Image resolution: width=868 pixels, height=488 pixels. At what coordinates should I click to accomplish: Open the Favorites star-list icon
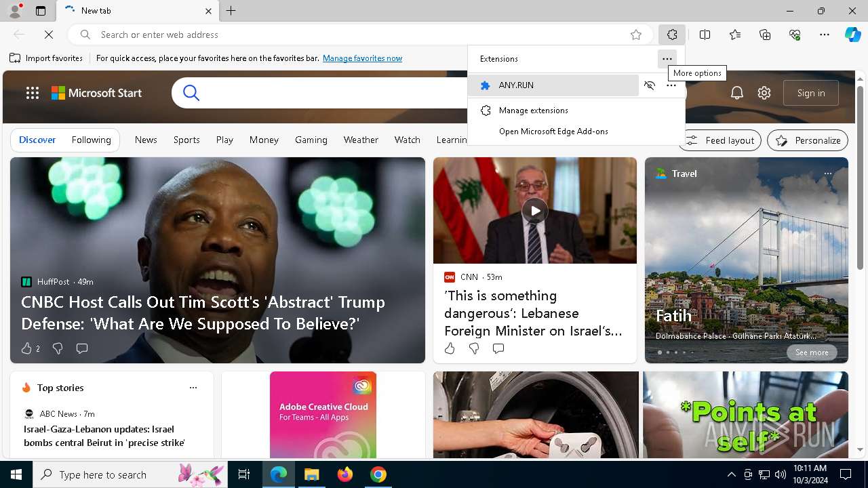click(x=735, y=35)
